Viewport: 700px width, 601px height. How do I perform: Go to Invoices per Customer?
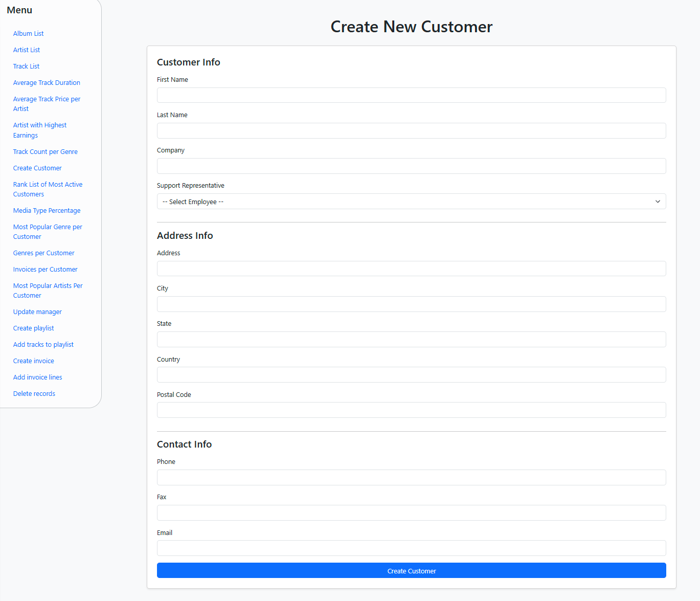point(46,270)
